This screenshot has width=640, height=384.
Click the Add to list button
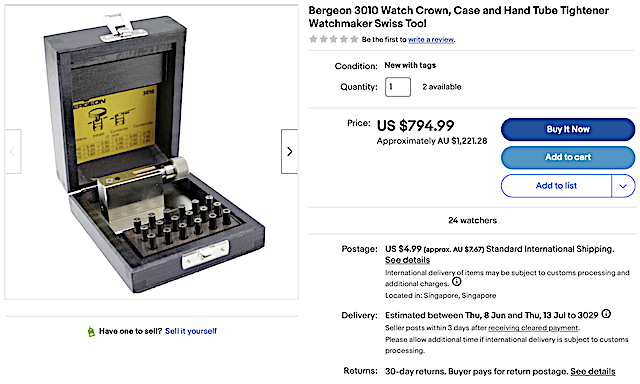click(556, 186)
